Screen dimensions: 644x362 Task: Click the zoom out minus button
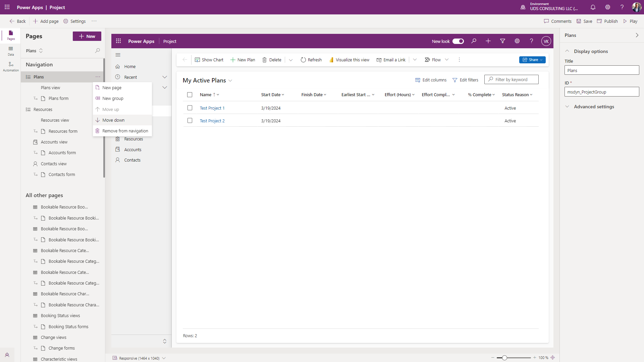click(x=493, y=358)
